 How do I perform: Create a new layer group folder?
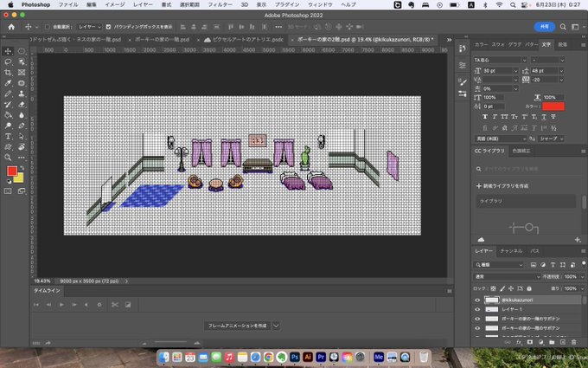point(552,342)
